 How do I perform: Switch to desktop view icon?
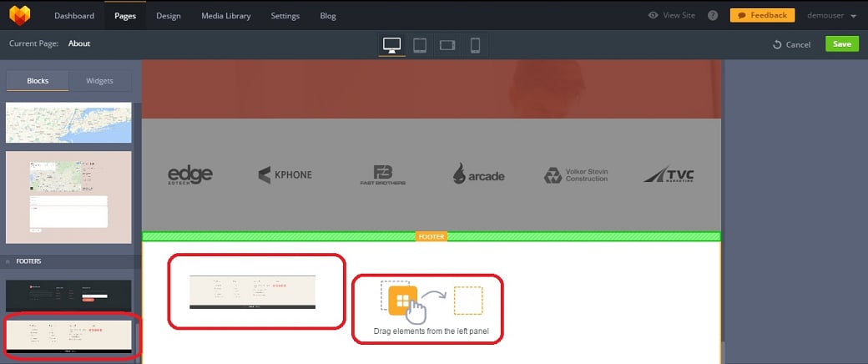[x=391, y=45]
